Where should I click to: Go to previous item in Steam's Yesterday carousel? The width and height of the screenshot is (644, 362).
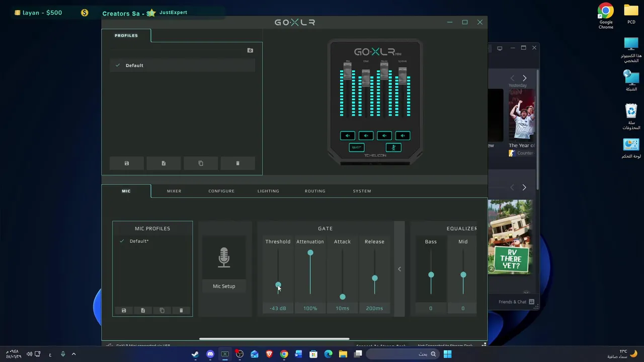[x=512, y=78]
